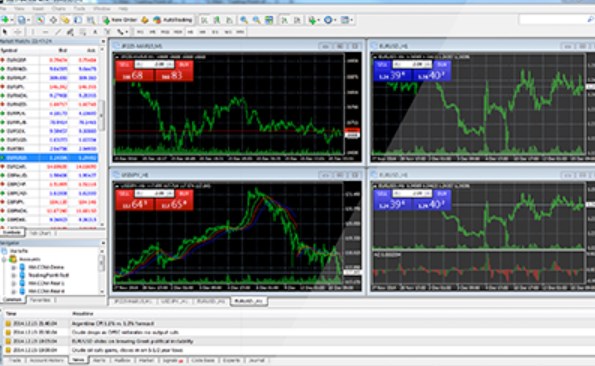Collapse the Accounts node in Navigator
Viewport: 595px width, 366px height.
[4, 259]
